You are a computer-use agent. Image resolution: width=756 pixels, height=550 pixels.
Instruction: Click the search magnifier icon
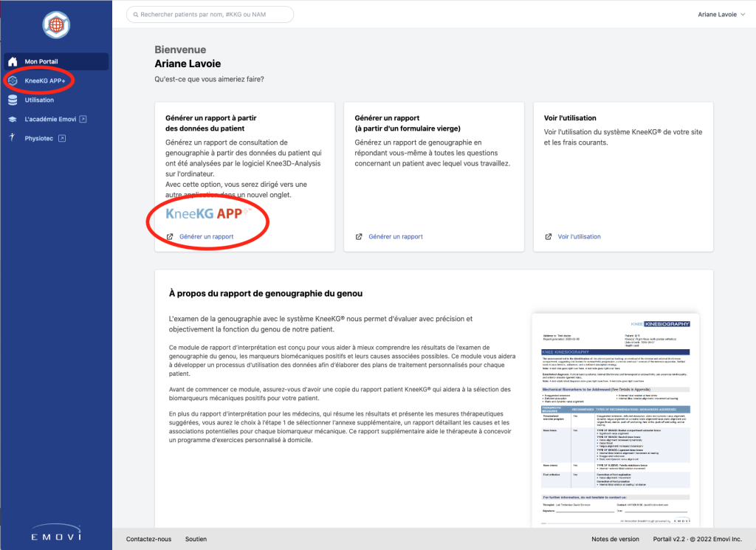(x=136, y=15)
